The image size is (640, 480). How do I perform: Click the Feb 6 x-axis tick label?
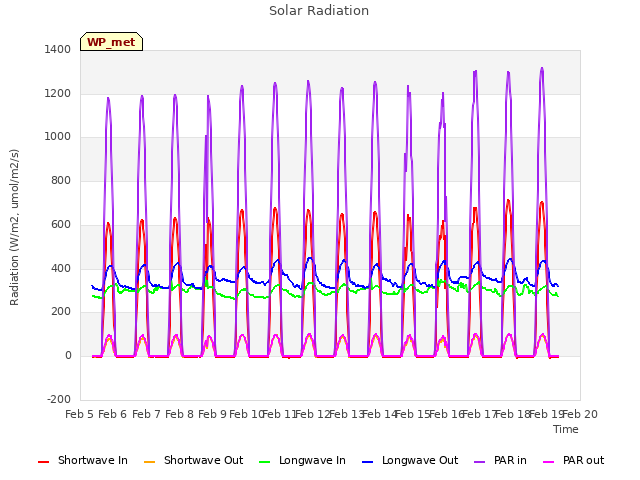pos(113,414)
